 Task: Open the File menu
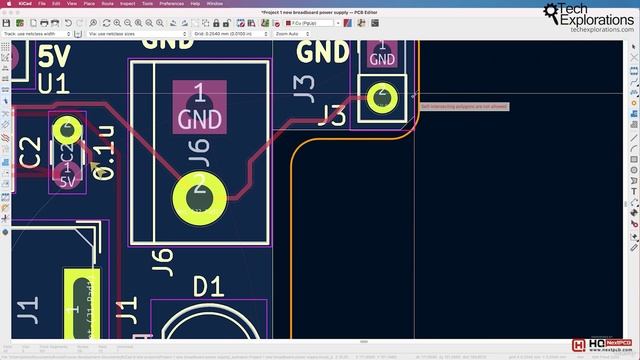click(x=42, y=4)
